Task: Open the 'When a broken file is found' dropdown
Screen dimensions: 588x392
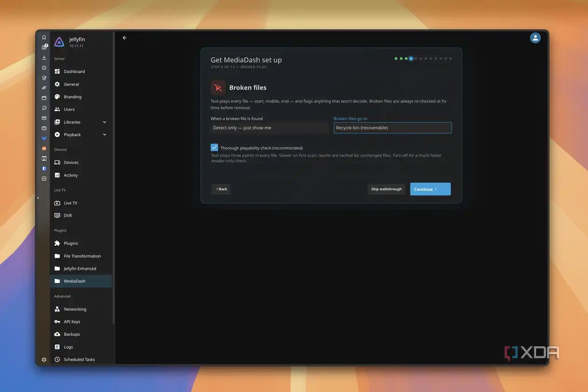Action: tap(269, 128)
